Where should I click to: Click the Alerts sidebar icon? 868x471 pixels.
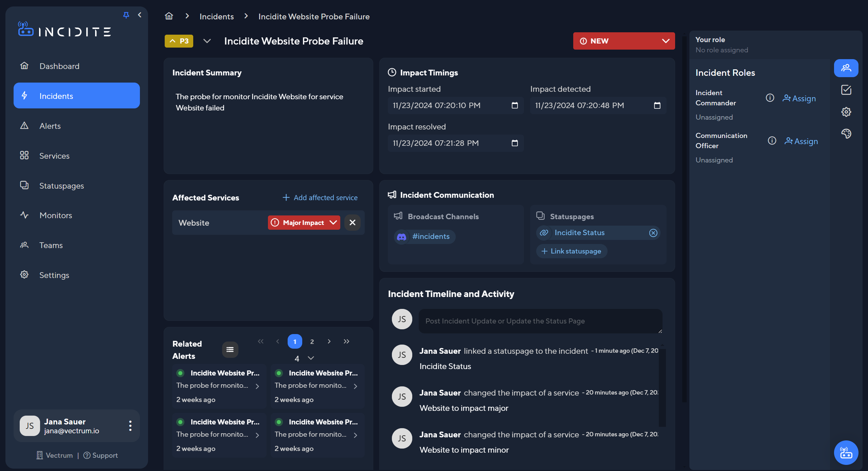[x=24, y=125]
